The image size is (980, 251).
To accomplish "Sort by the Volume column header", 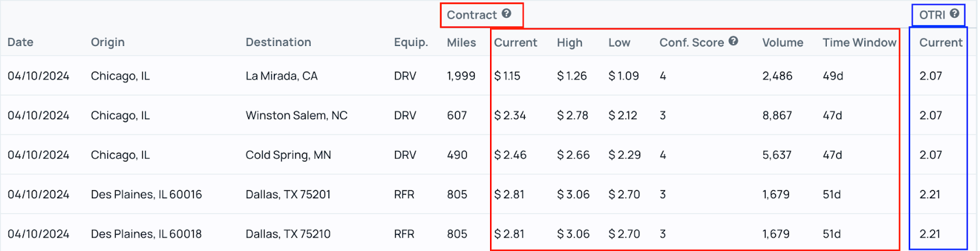I will tap(783, 43).
